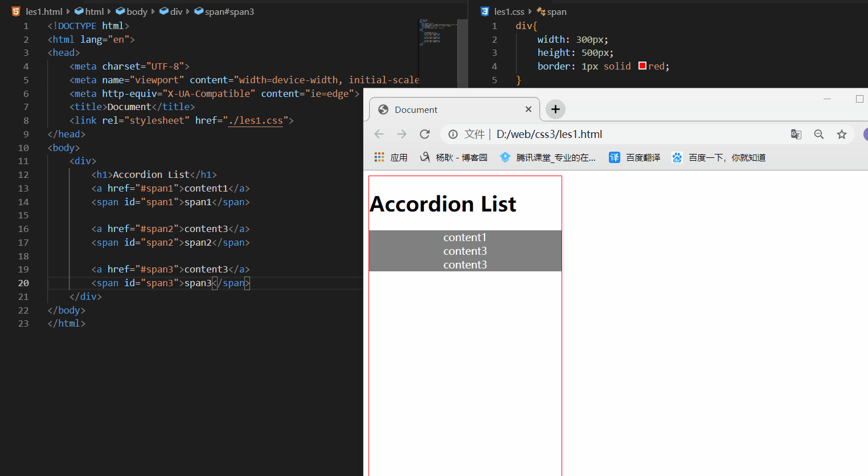Click the browser back arrow
This screenshot has width=868, height=476.
(379, 134)
